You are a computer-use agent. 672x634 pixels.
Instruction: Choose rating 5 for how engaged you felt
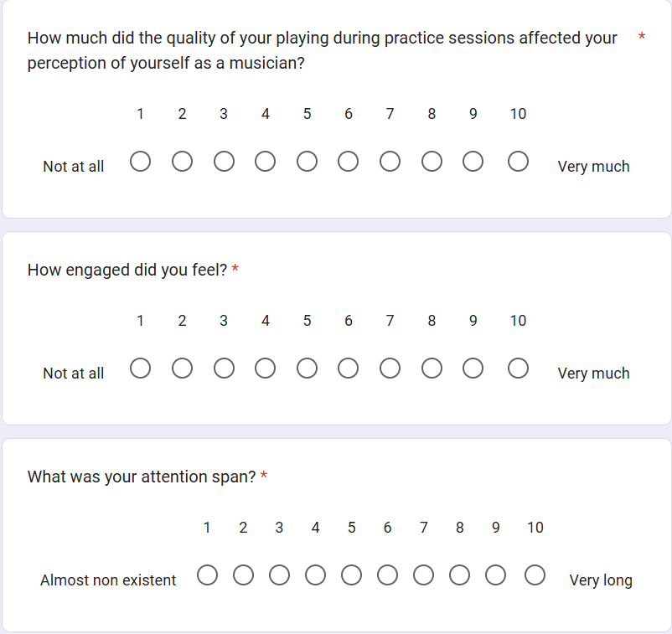(307, 369)
